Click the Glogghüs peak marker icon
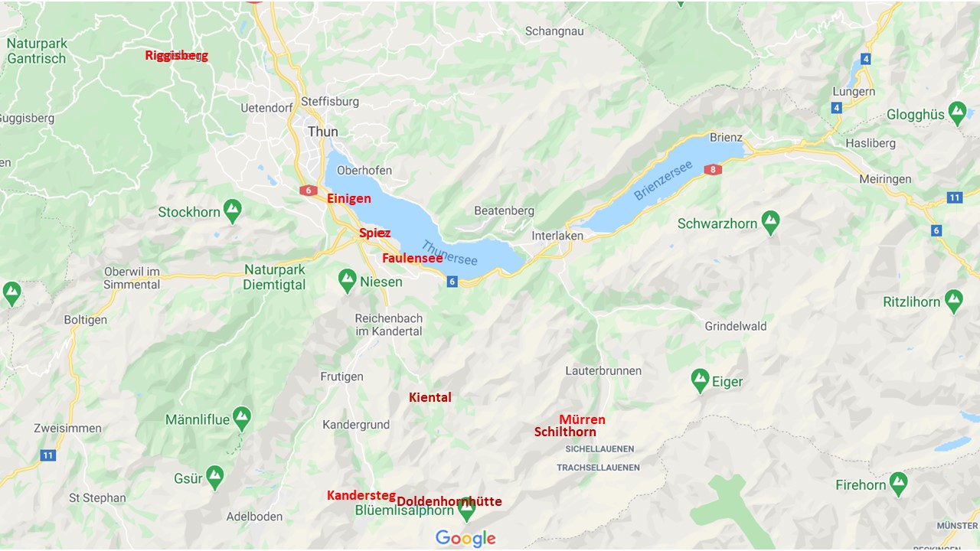Screen dimensions: 980x551 point(957,113)
